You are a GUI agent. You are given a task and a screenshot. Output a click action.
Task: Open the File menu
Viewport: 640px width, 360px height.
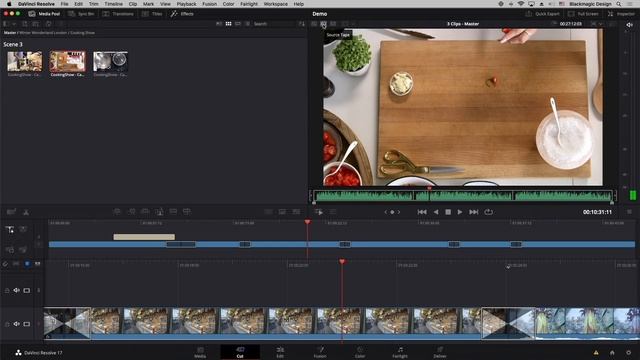(64, 4)
